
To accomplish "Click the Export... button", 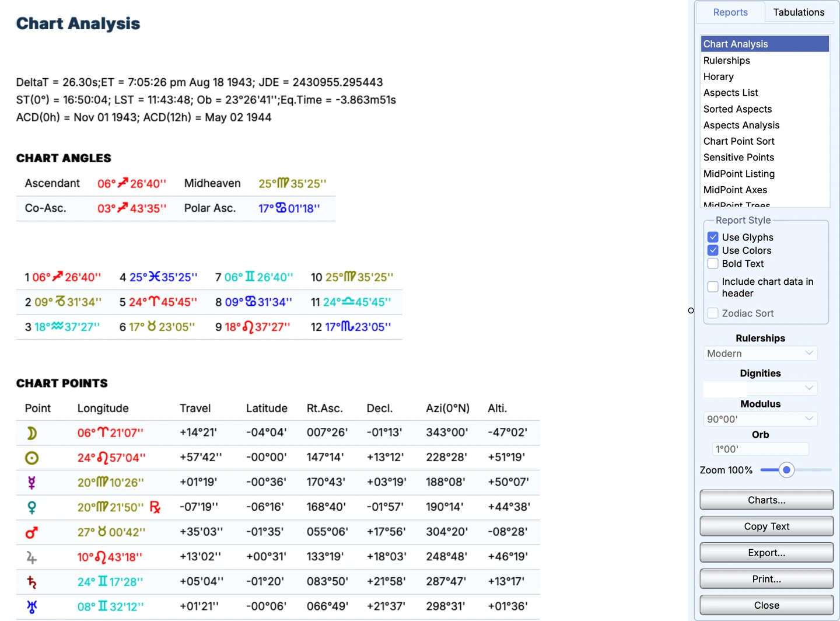I will point(766,553).
